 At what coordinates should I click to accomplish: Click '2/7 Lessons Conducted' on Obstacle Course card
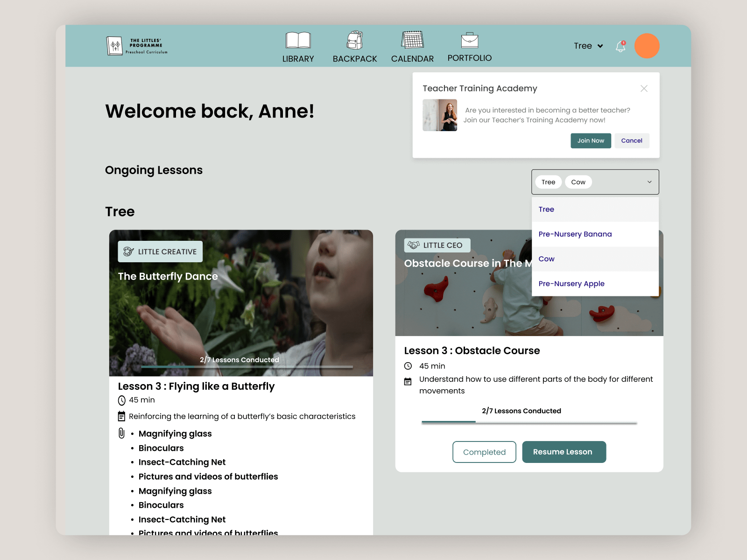521,411
